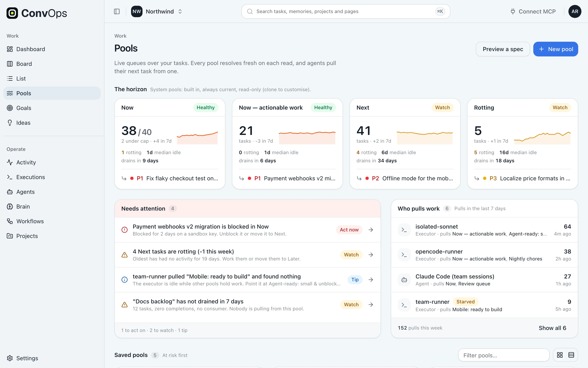
Task: Open P3 Localize price formats task
Action: pos(522,178)
